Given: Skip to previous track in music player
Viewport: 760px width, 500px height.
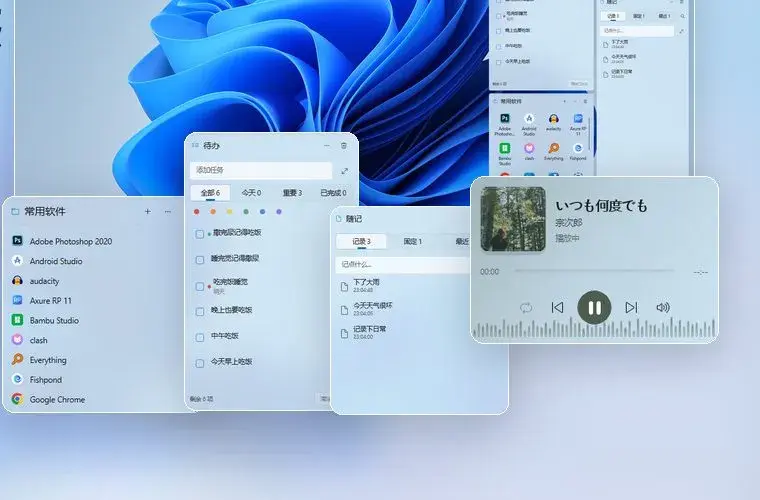Looking at the screenshot, I should (x=557, y=308).
